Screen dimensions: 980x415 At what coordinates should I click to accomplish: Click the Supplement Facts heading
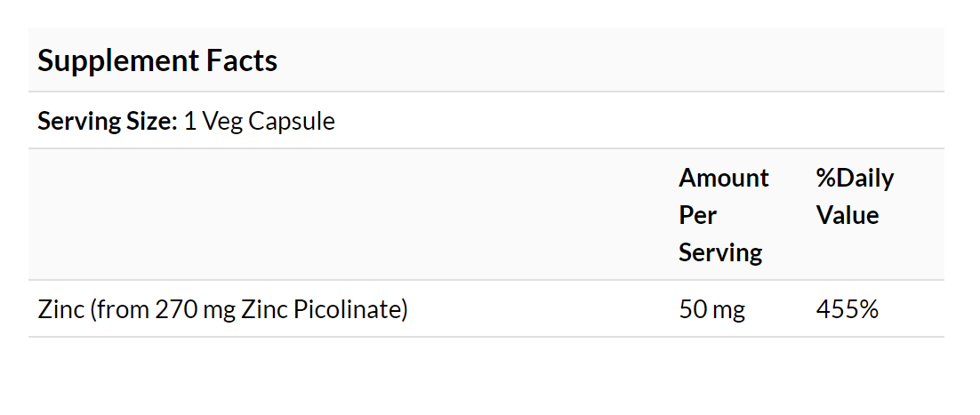157,62
